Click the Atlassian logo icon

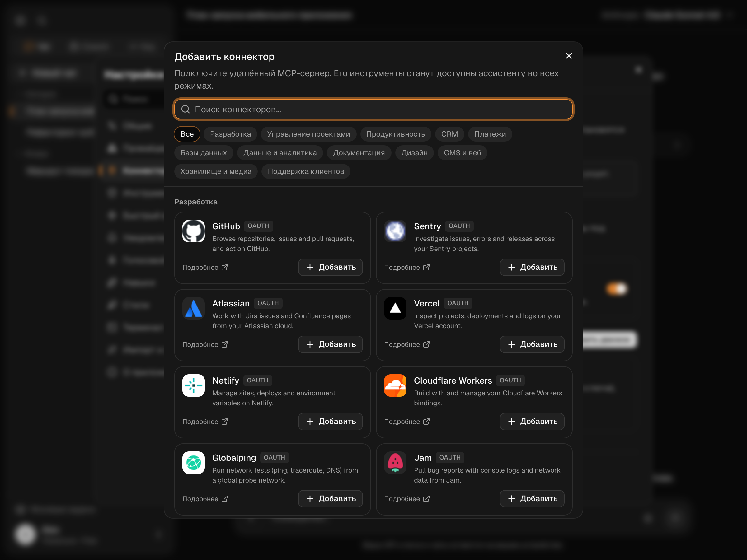pos(194,308)
